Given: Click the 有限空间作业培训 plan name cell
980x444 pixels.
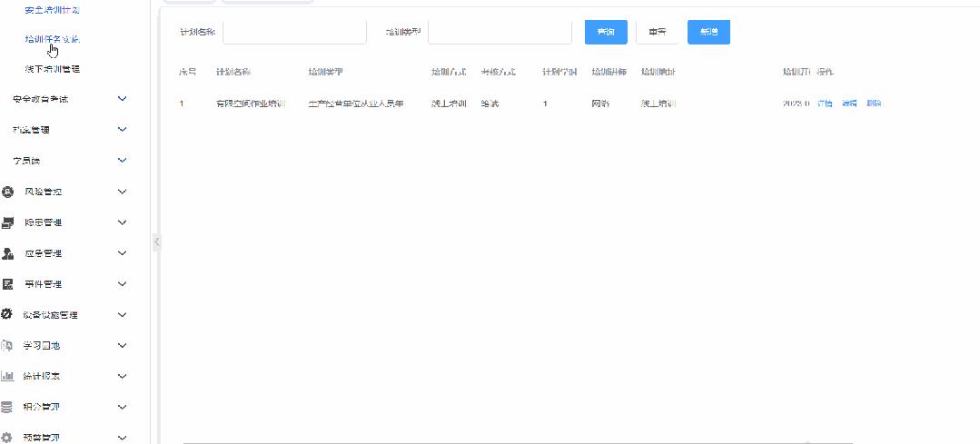Looking at the screenshot, I should click(252, 104).
